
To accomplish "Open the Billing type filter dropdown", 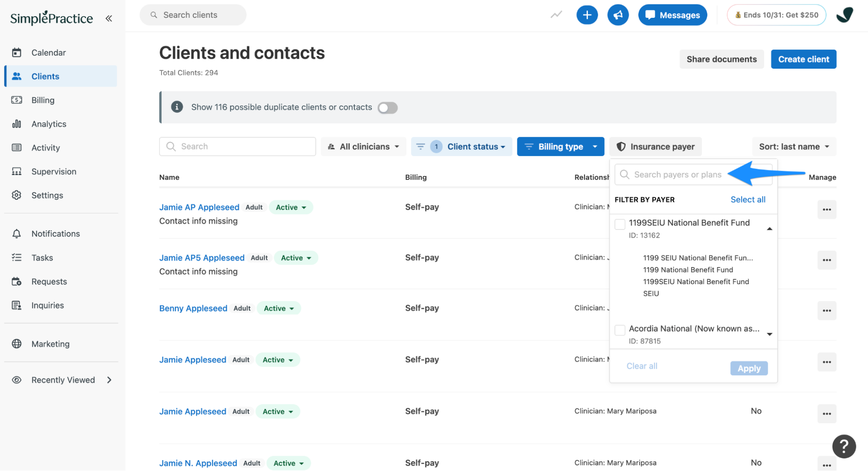I will click(561, 147).
